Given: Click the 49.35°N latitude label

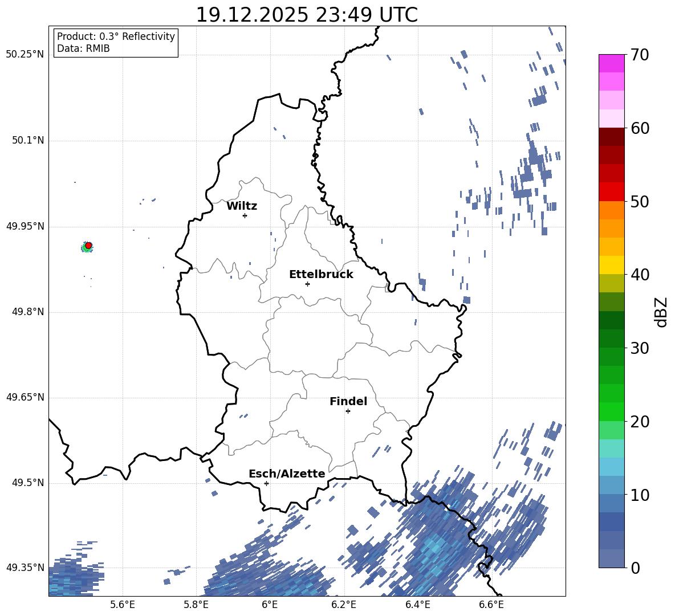Looking at the screenshot, I should [x=25, y=568].
